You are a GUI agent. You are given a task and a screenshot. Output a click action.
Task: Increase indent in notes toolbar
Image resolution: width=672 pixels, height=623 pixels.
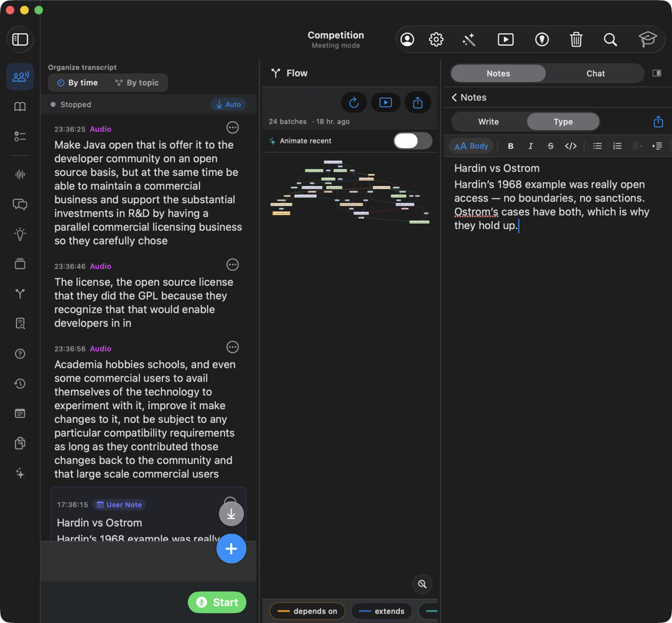(657, 146)
